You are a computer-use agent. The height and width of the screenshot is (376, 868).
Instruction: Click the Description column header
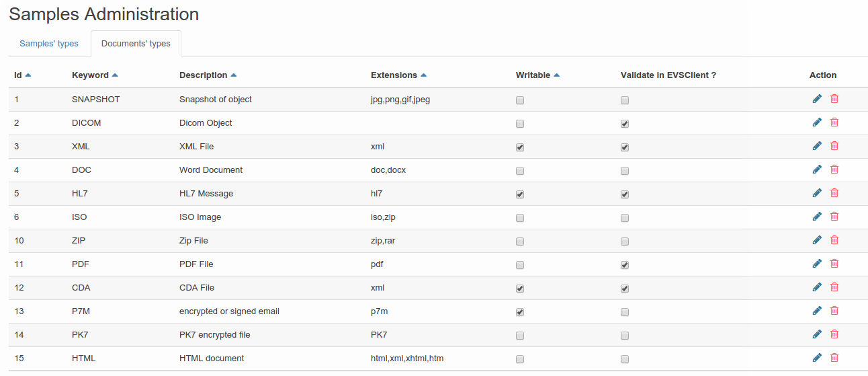(203, 75)
